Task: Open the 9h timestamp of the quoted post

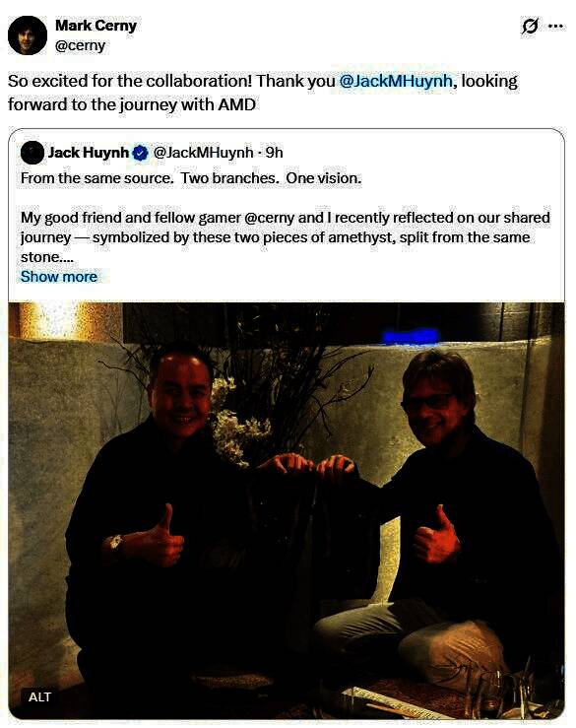Action: (x=275, y=153)
